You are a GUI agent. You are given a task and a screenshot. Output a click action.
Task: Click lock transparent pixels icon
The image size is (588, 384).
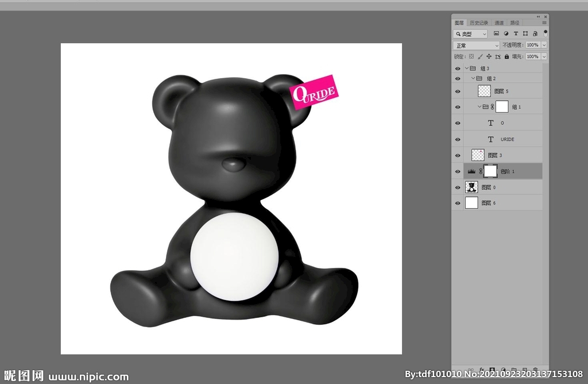[x=471, y=57]
